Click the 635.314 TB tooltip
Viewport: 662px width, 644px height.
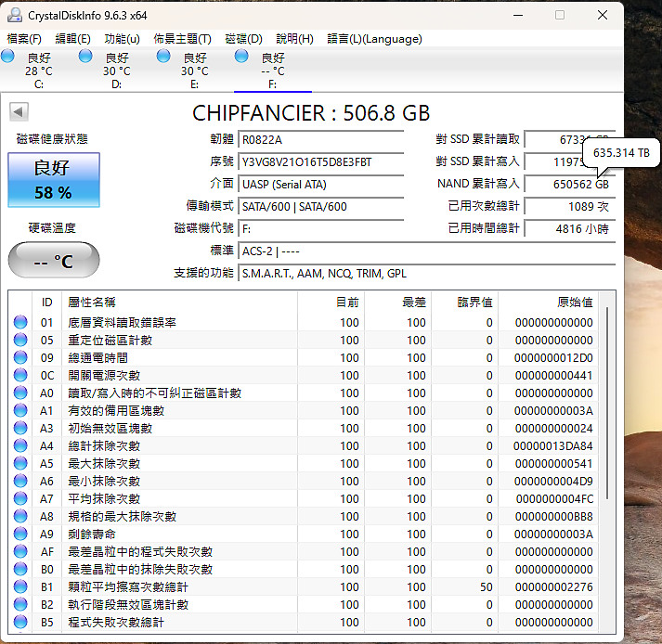(x=621, y=153)
